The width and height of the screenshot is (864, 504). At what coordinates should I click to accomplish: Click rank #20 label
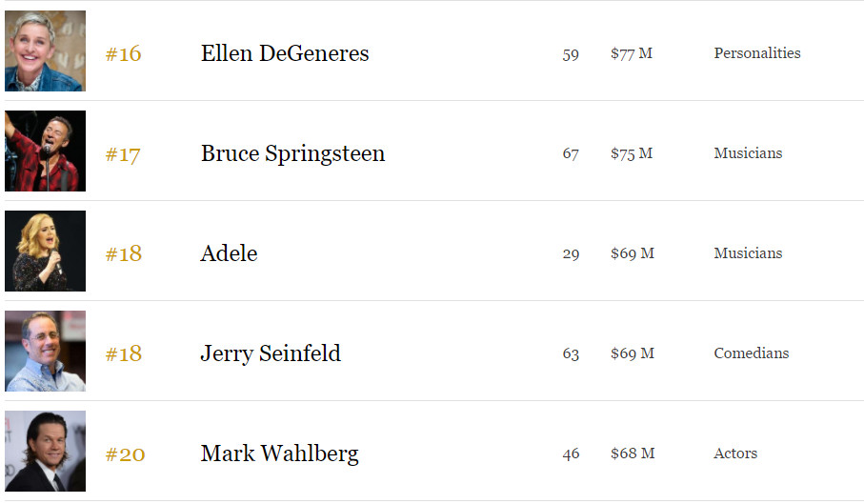pyautogui.click(x=125, y=454)
